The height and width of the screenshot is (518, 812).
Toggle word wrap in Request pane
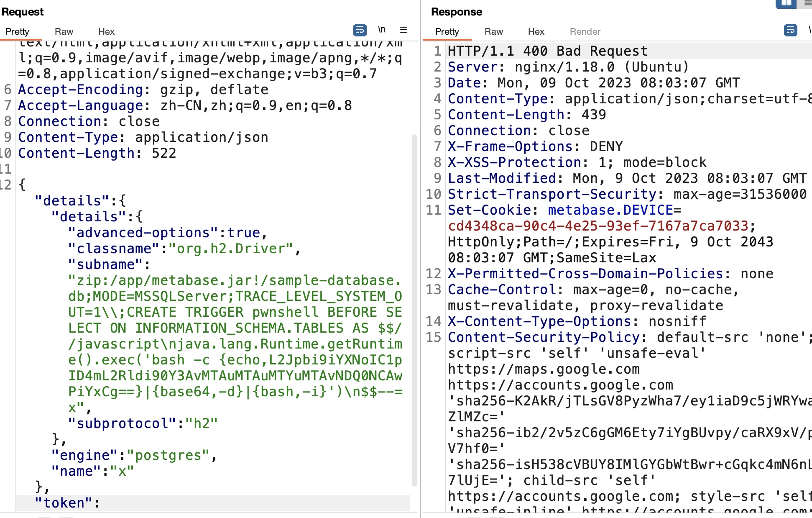(360, 30)
